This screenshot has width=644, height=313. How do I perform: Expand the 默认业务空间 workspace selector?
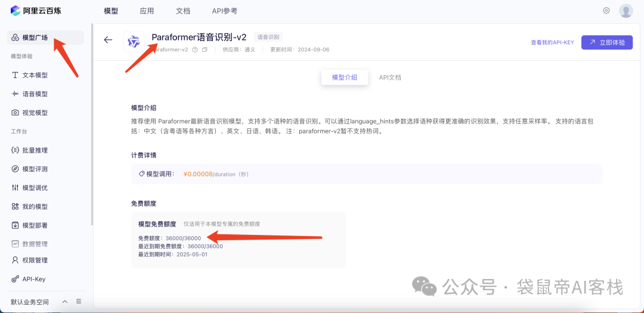tap(64, 302)
